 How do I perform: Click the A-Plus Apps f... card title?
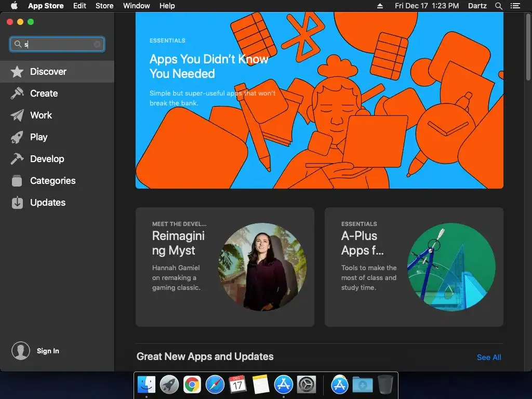[362, 243]
